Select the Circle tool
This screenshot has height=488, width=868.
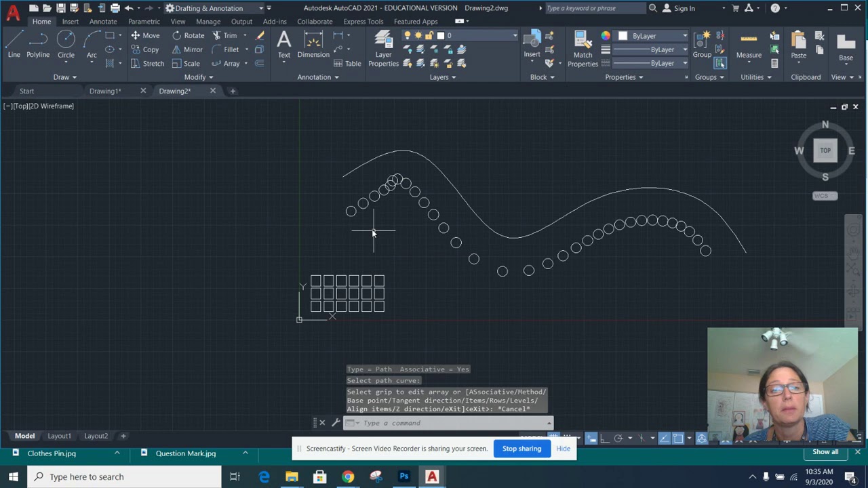pyautogui.click(x=66, y=45)
